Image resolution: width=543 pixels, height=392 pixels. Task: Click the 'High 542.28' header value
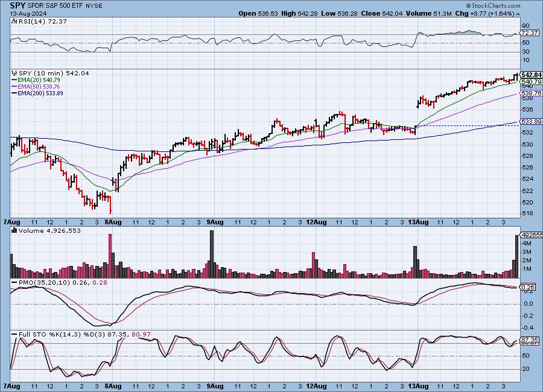click(x=299, y=13)
